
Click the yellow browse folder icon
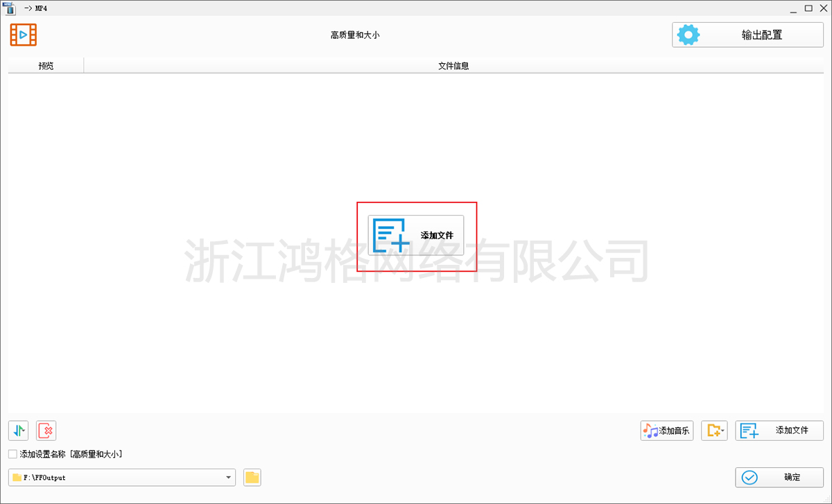coord(252,478)
